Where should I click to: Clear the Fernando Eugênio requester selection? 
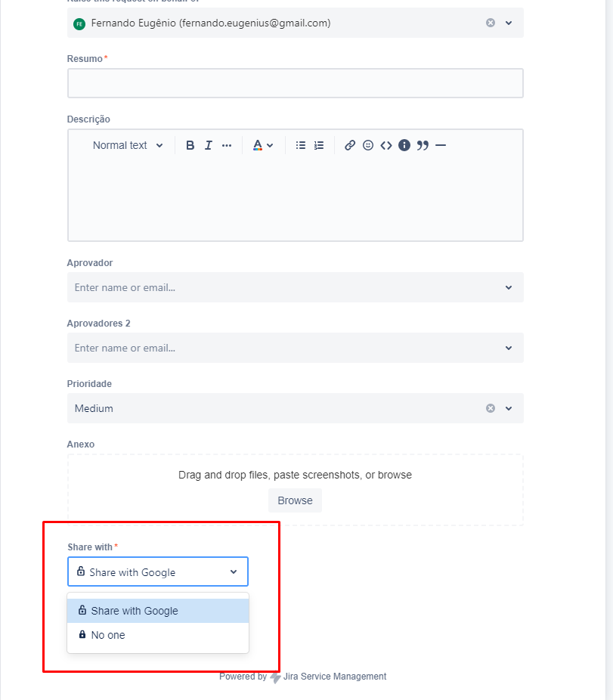(x=491, y=23)
